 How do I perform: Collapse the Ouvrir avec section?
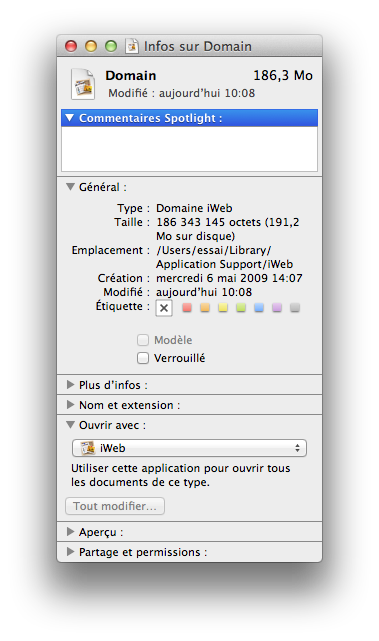[70, 425]
